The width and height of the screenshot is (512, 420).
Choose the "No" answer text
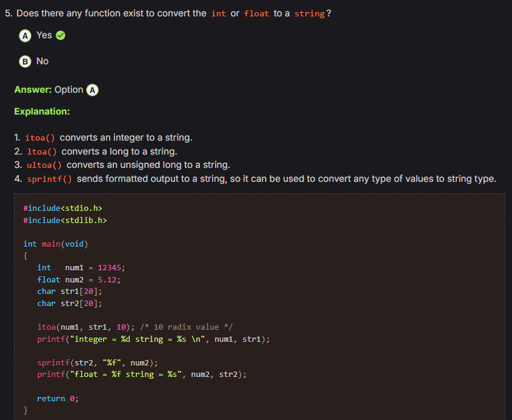click(42, 61)
